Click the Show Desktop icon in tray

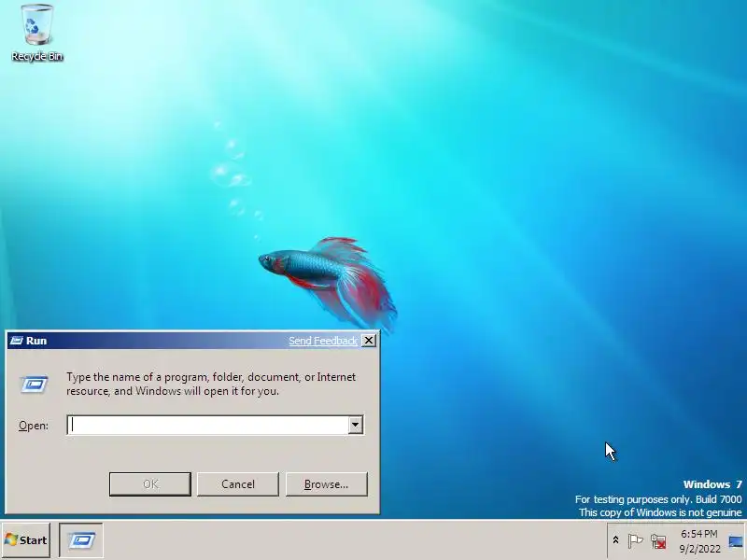click(x=736, y=541)
